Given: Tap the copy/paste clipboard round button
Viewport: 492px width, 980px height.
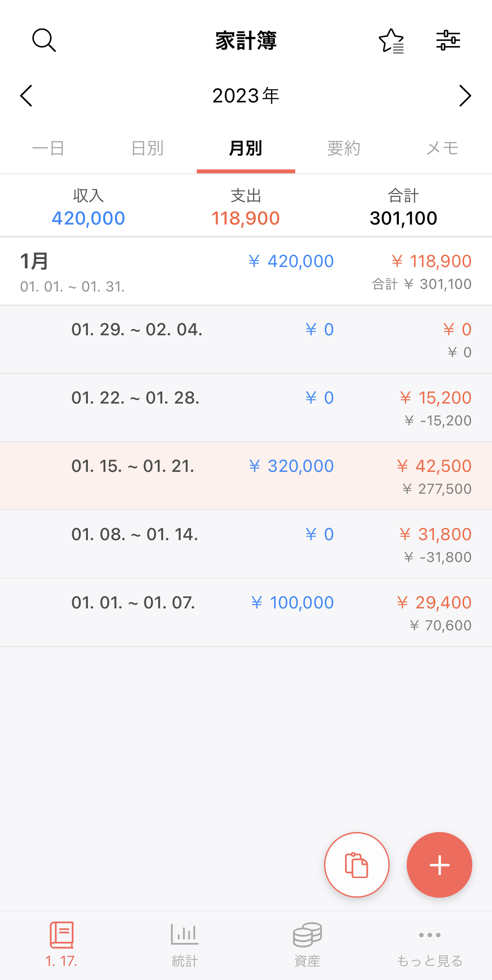Looking at the screenshot, I should [356, 865].
